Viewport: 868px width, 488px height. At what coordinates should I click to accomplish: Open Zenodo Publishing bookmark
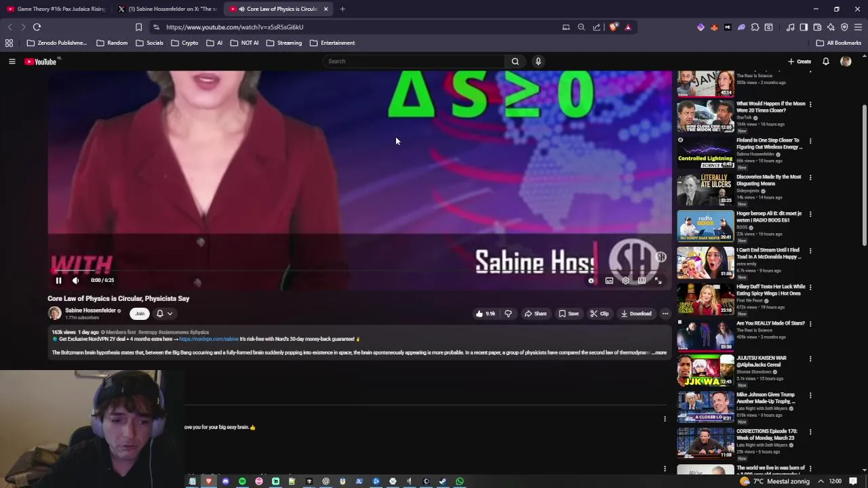coord(56,43)
